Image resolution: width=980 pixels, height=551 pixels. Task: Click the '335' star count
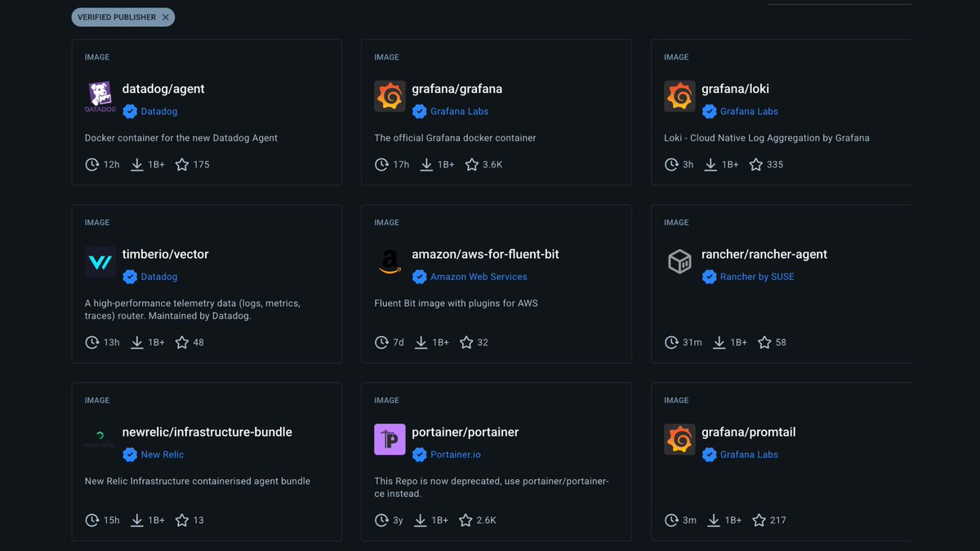[x=775, y=164]
